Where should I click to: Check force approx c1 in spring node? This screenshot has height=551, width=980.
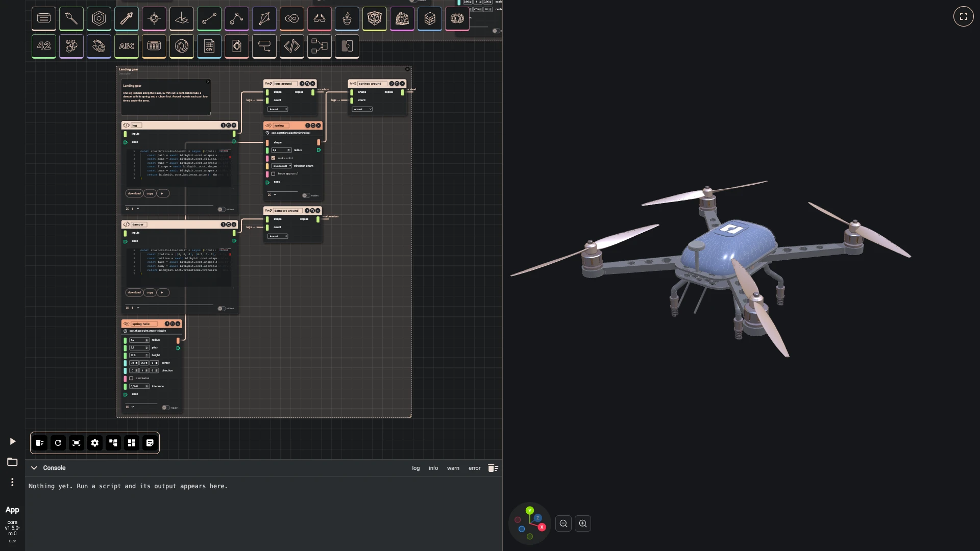(274, 173)
